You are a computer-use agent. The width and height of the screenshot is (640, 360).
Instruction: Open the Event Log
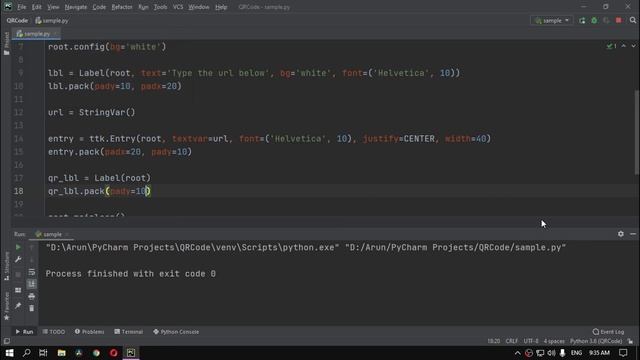(x=609, y=332)
